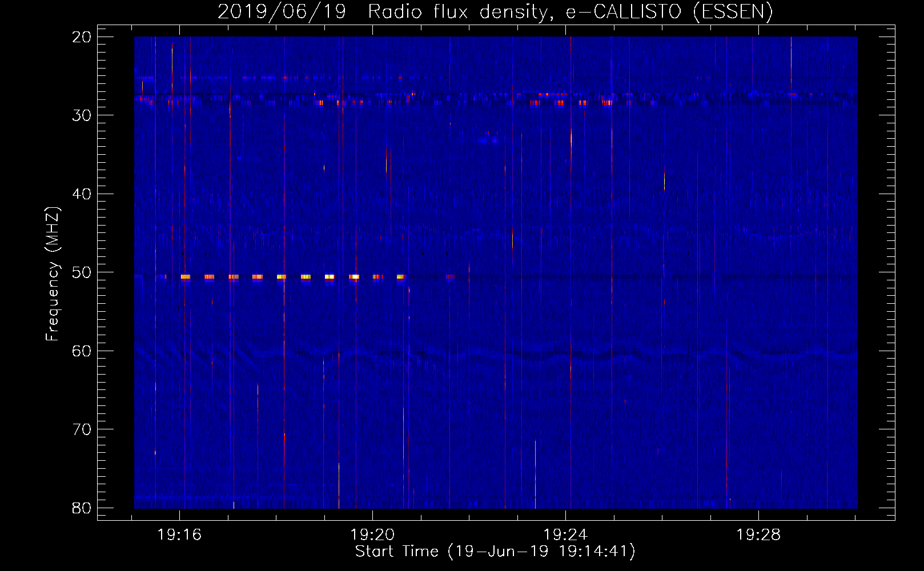Viewport: 924px width, 571px height.
Task: Click the plot title '2019/06/19 Radio flux density'
Action: pos(495,11)
